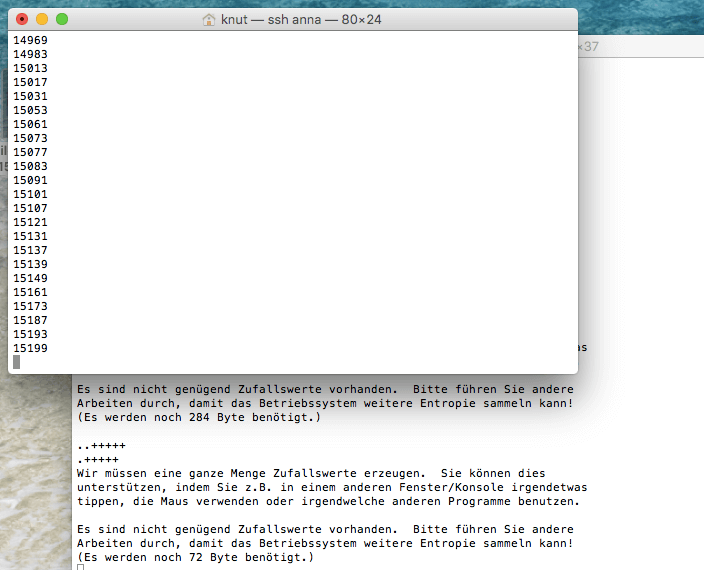Image resolution: width=704 pixels, height=570 pixels.
Task: Click line starting 'tippen, die Maus verwenden'
Action: click(x=328, y=501)
